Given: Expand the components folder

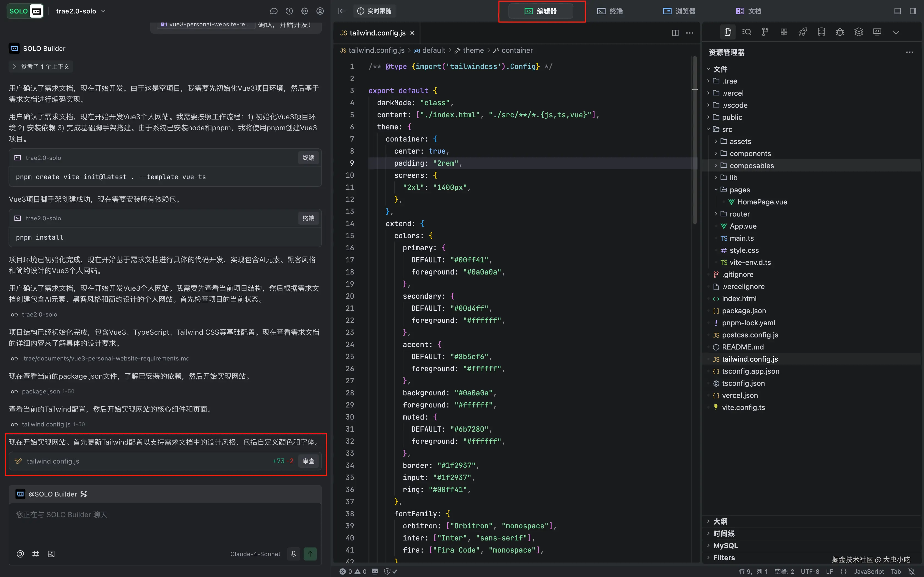Looking at the screenshot, I should 750,153.
